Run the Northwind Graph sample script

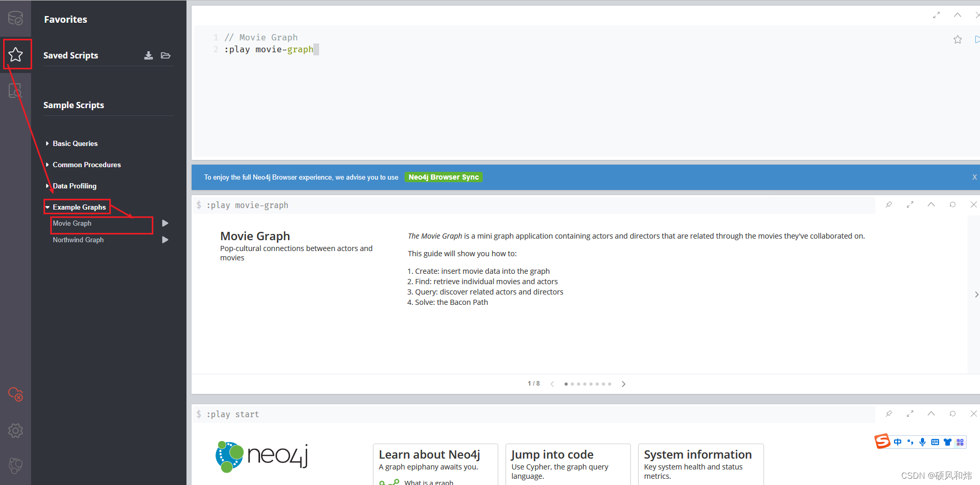point(165,240)
